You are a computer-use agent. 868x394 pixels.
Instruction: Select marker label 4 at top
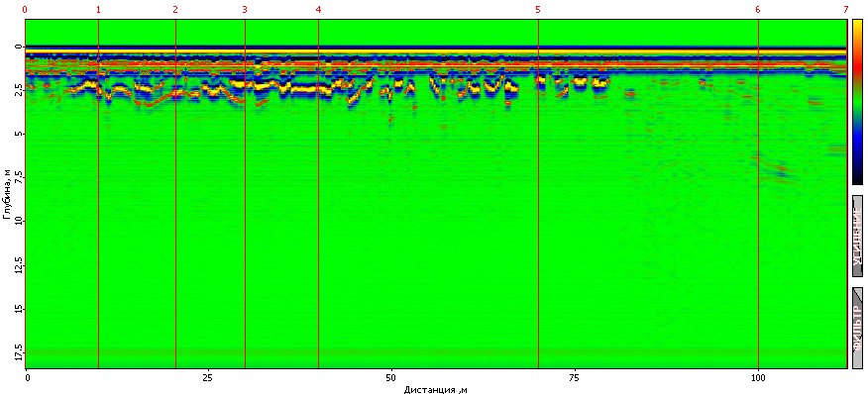tap(318, 10)
